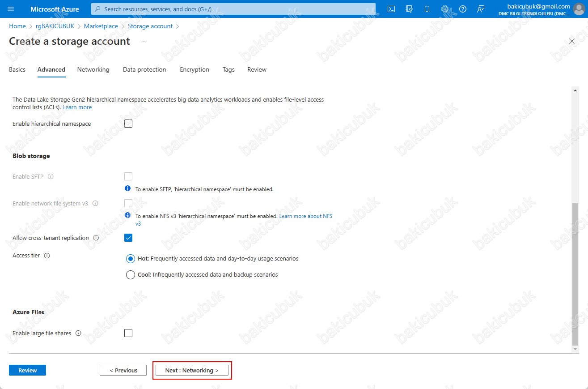Click the scrollbar down arrow
This screenshot has height=389, width=588.
tap(575, 349)
